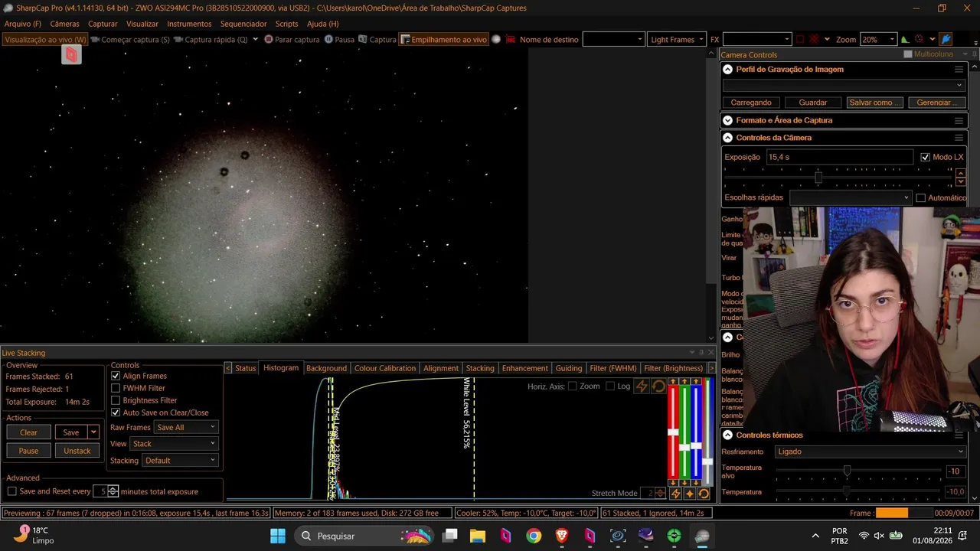Toggle the Multicoluna checkbox

pos(908,54)
